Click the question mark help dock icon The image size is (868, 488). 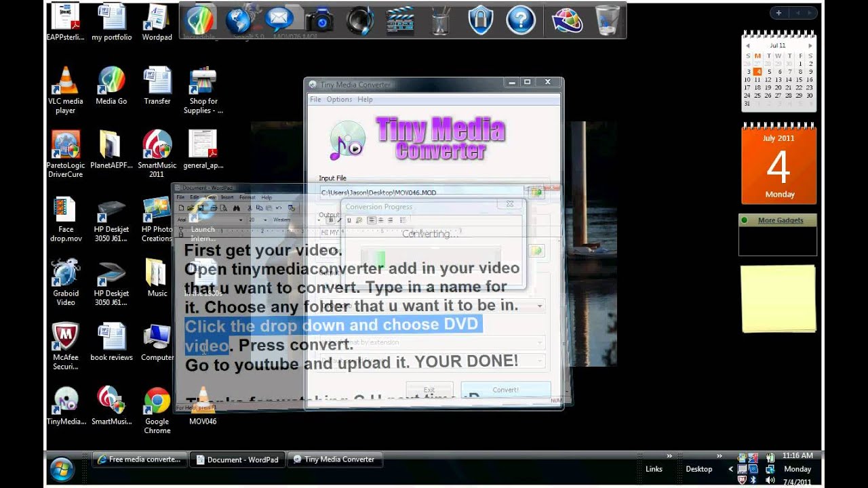(x=521, y=21)
